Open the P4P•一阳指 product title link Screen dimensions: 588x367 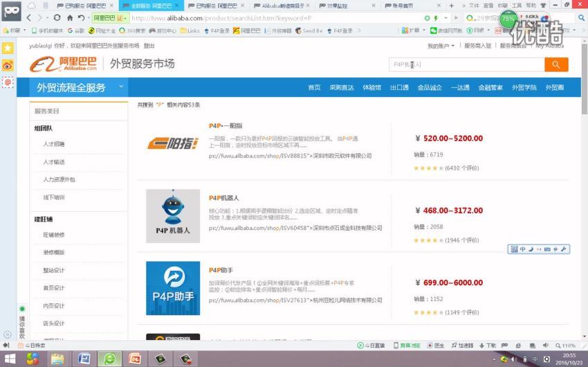click(x=226, y=125)
